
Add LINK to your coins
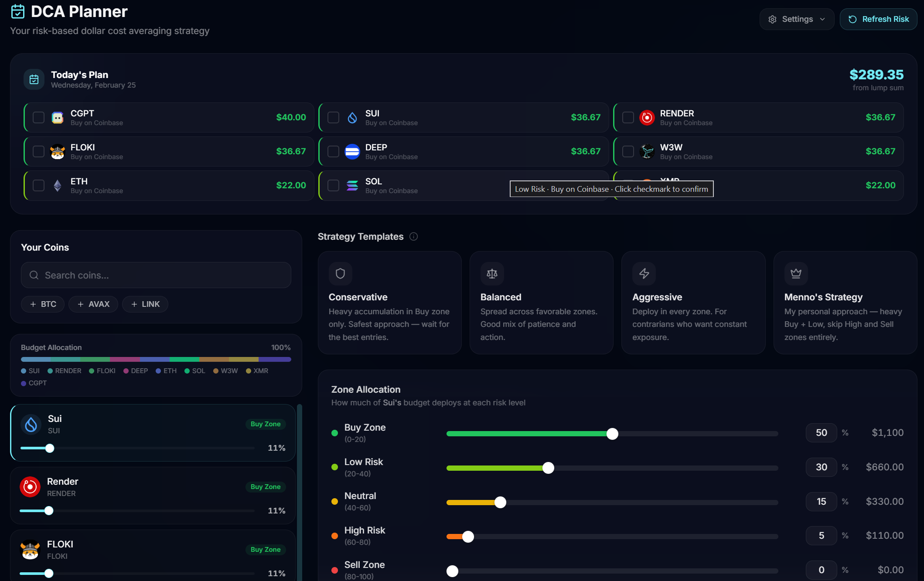(145, 304)
